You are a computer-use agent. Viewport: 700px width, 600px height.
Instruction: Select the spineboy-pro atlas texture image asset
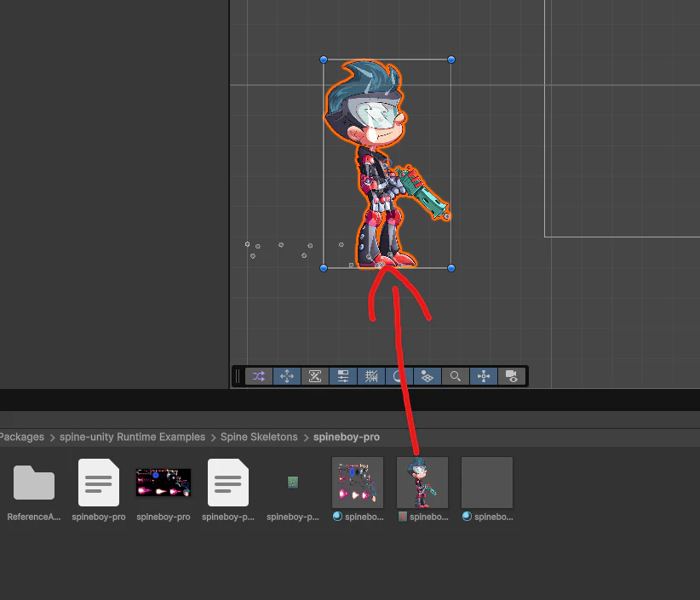click(164, 490)
